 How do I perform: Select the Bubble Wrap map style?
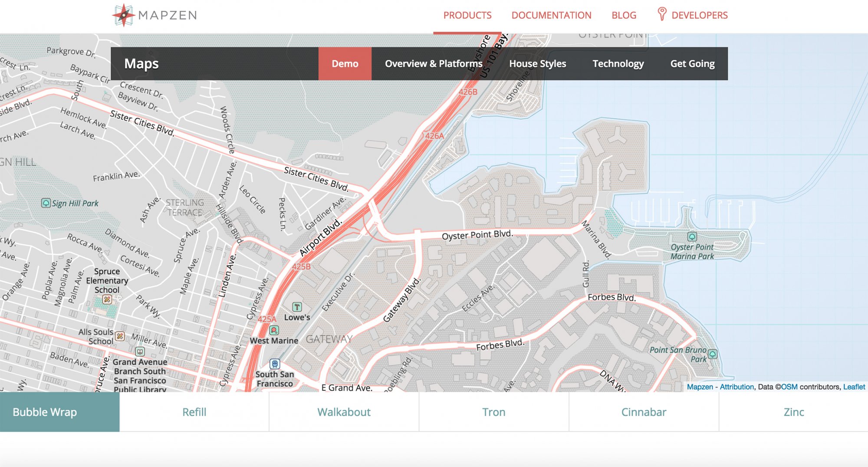tap(59, 412)
